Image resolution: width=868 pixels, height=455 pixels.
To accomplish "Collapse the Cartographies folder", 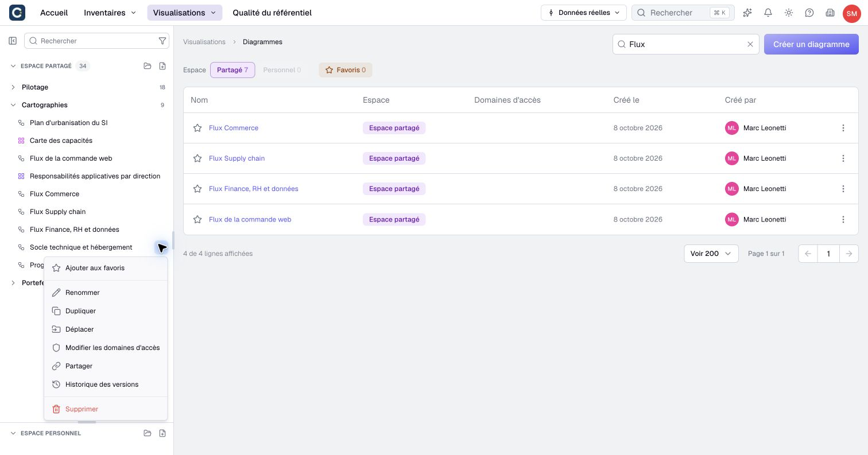I will point(13,105).
